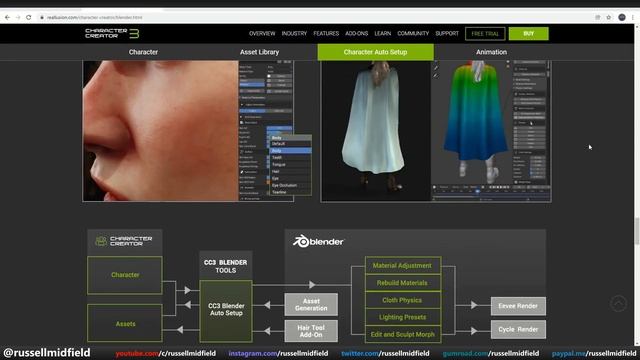Bookmark this page with the star icon

pos(609,18)
